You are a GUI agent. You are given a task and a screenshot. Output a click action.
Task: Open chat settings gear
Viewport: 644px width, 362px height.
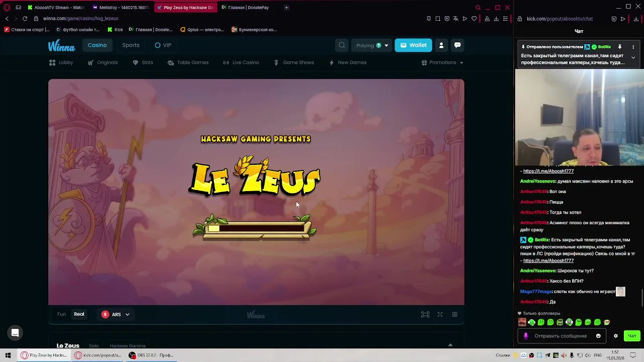pyautogui.click(x=615, y=336)
